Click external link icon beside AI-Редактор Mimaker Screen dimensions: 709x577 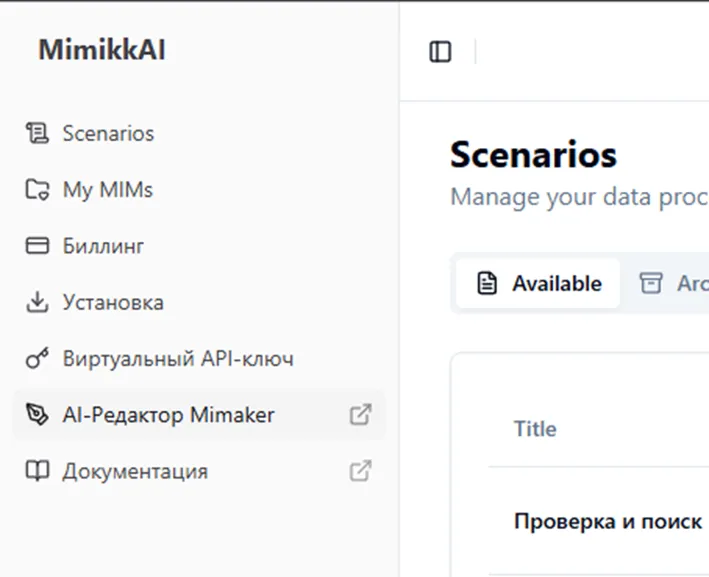pos(360,415)
